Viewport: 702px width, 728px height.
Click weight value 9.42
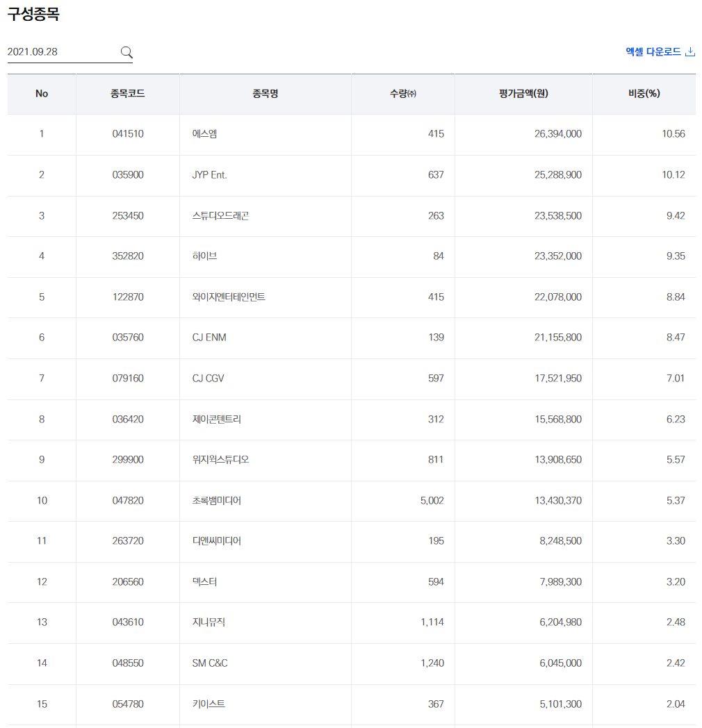pyautogui.click(x=676, y=216)
